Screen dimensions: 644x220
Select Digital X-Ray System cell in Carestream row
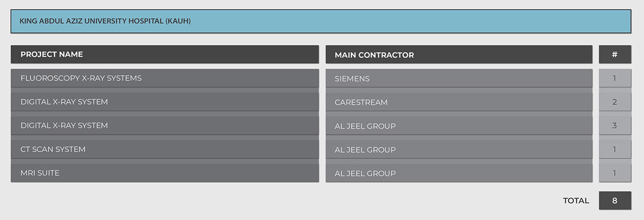coord(164,102)
